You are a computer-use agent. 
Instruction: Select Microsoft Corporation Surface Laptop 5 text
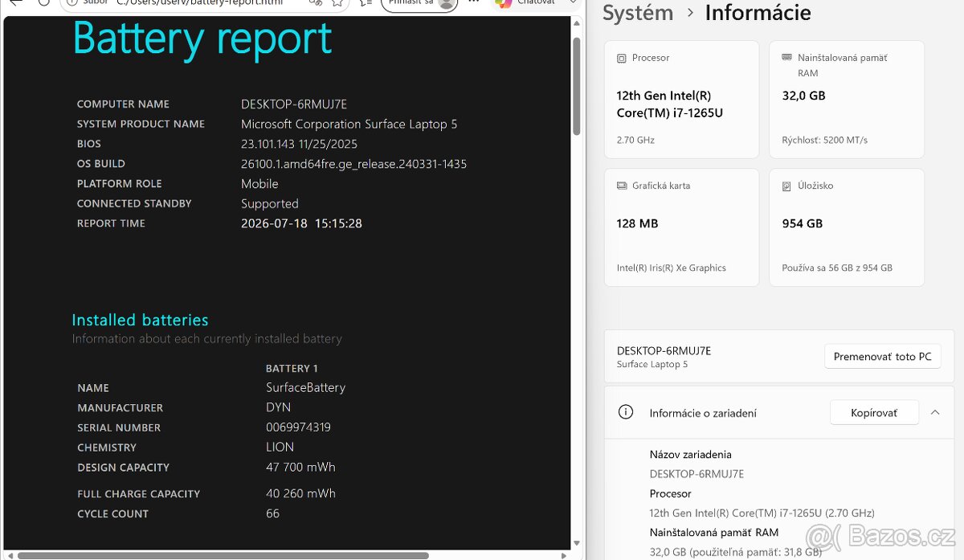click(349, 124)
